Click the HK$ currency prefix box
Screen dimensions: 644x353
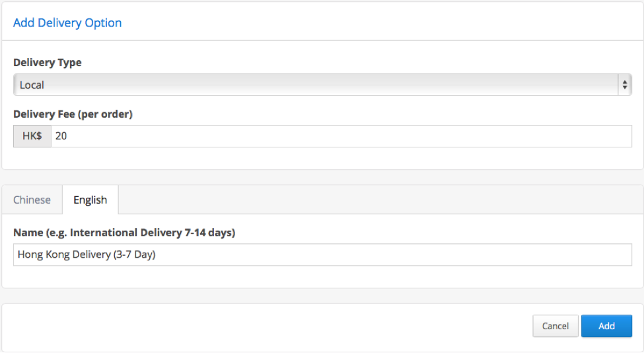(x=32, y=136)
